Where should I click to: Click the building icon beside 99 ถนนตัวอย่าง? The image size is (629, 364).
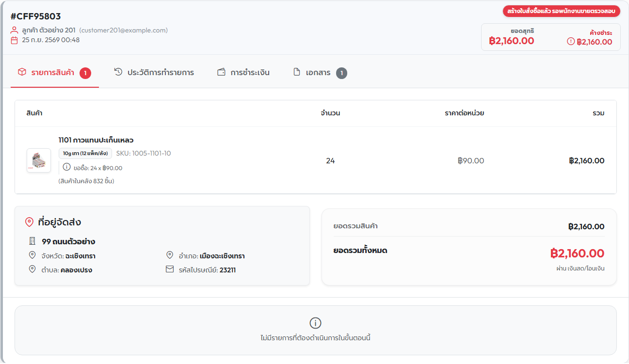point(32,241)
